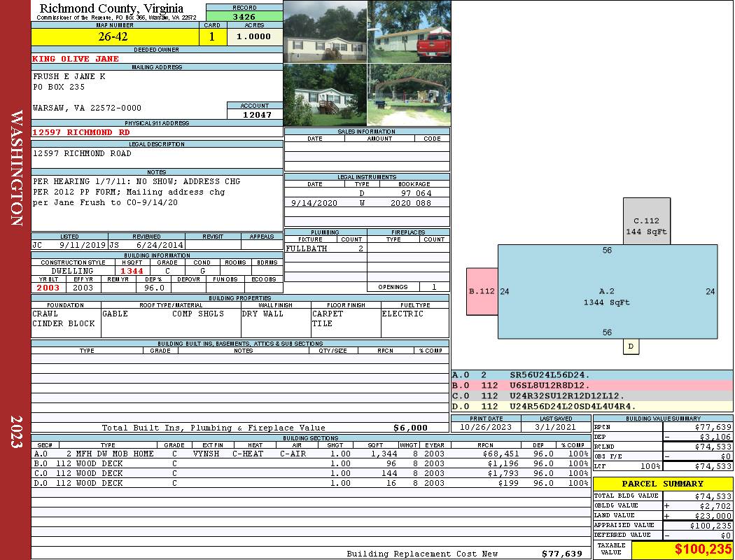Open the photo with the red truck
Screen dimensions: 735x560
pos(409,31)
